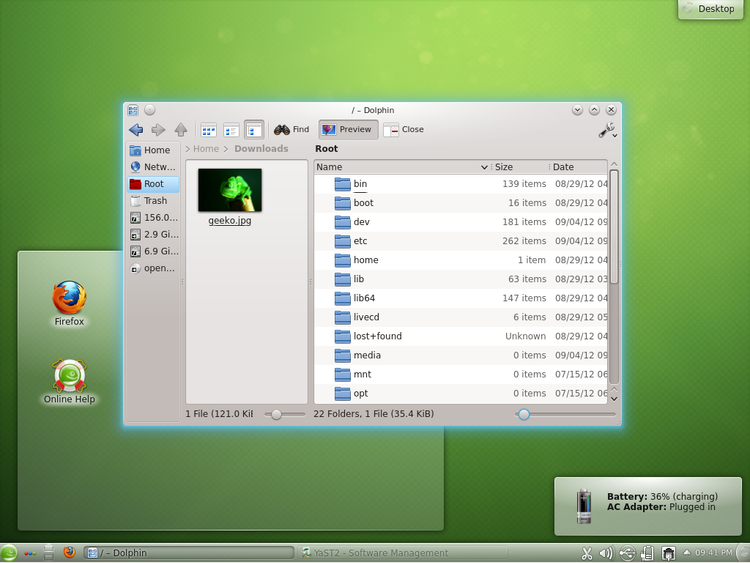Select Home in the Places panel
Viewport: 750px width, 563px height.
coord(156,150)
